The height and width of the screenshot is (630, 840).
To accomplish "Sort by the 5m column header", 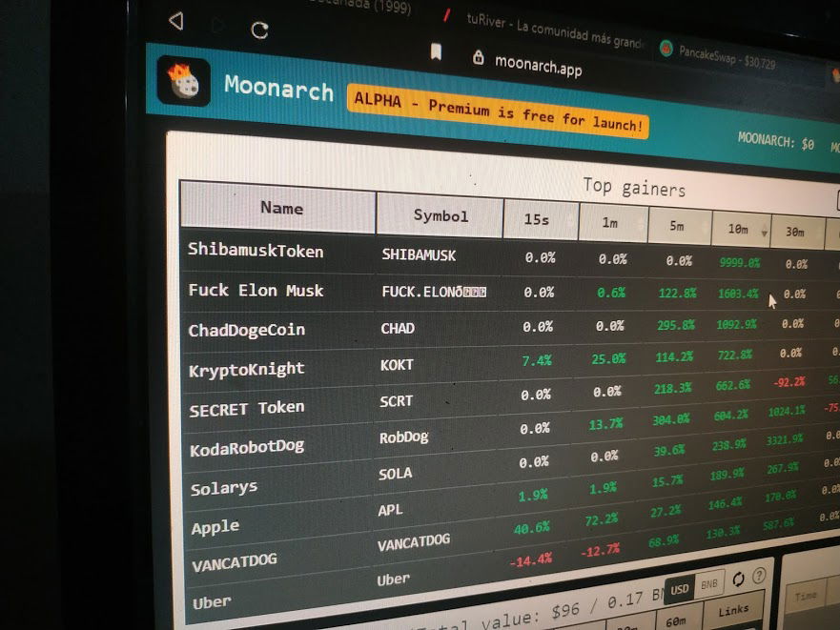I will coord(680,227).
